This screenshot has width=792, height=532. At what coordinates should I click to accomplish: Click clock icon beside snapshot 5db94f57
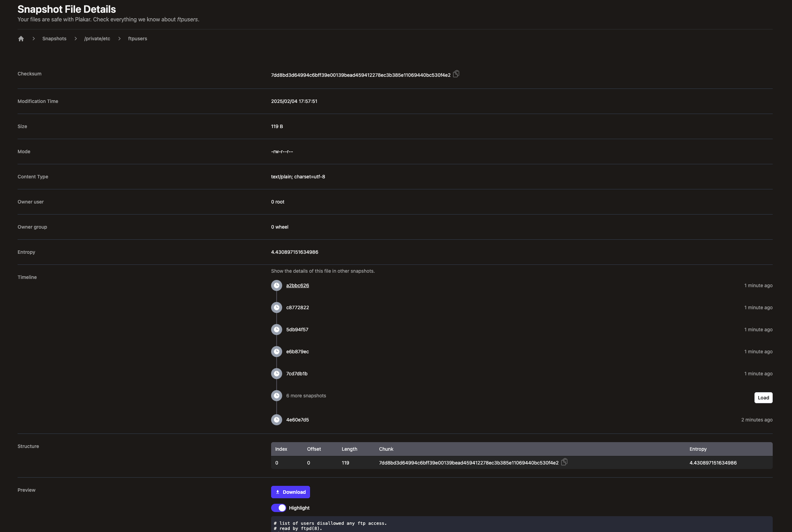(276, 330)
